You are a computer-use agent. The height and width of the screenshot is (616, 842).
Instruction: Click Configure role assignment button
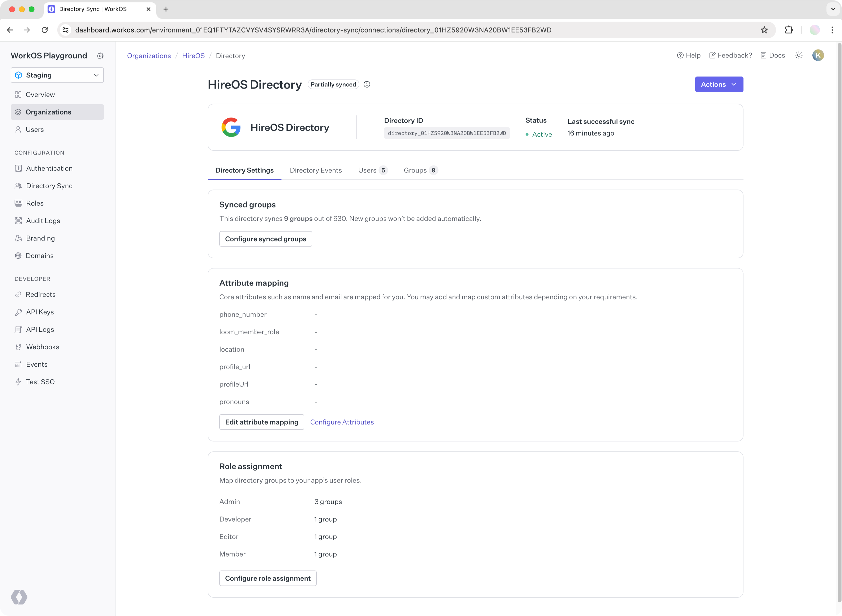[x=267, y=578]
